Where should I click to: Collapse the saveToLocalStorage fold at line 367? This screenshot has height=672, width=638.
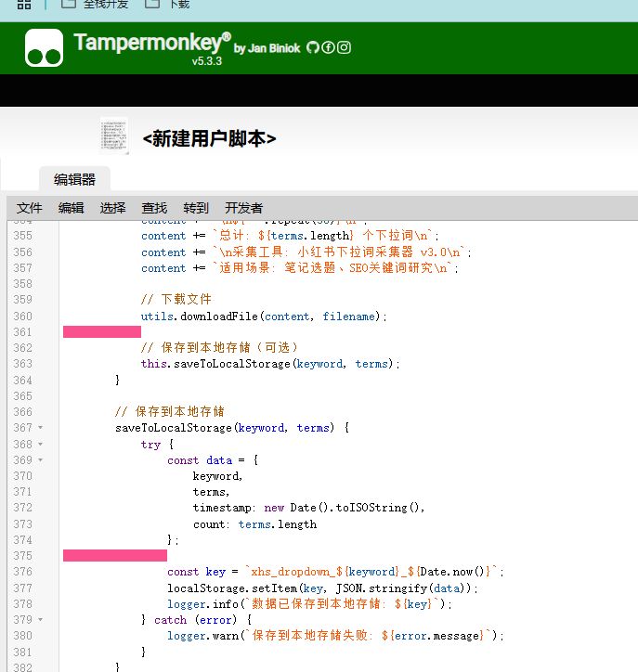tap(40, 428)
